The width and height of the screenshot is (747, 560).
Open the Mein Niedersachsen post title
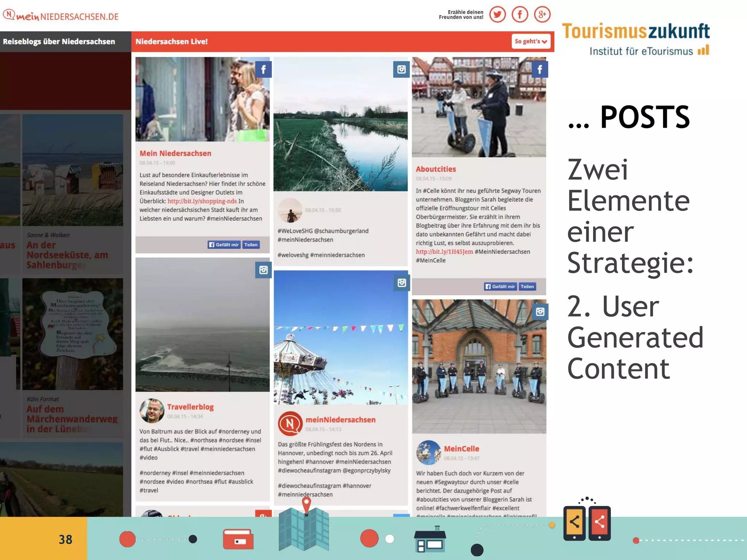[x=175, y=153]
